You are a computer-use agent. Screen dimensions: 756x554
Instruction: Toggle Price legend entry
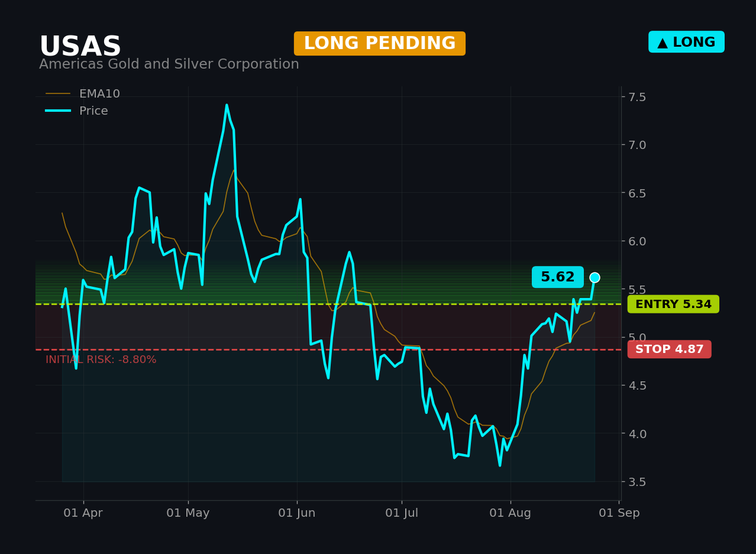point(77,111)
